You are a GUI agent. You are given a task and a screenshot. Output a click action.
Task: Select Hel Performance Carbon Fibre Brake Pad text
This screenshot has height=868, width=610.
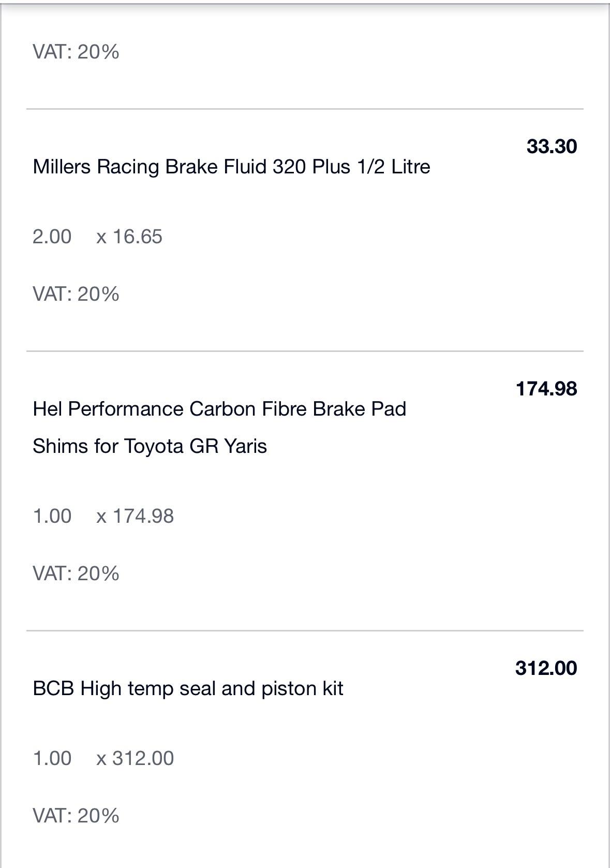pyautogui.click(x=219, y=409)
